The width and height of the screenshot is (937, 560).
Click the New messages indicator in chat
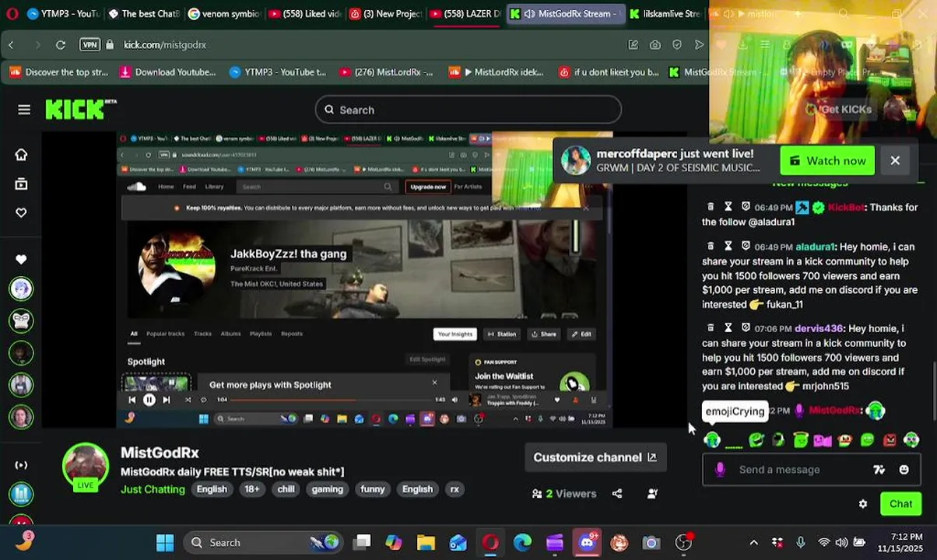(x=810, y=184)
